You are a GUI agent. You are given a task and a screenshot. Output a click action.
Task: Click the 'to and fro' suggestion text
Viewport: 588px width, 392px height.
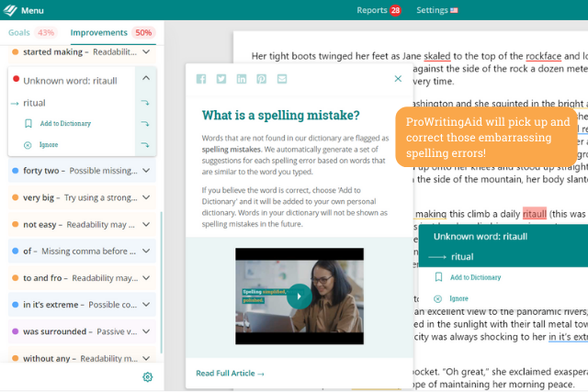80,278
